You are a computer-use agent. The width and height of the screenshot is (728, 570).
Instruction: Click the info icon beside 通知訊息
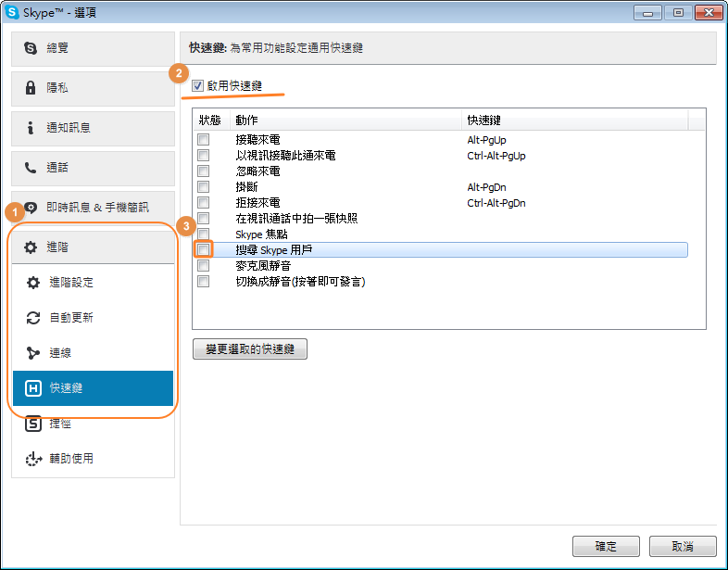point(31,127)
